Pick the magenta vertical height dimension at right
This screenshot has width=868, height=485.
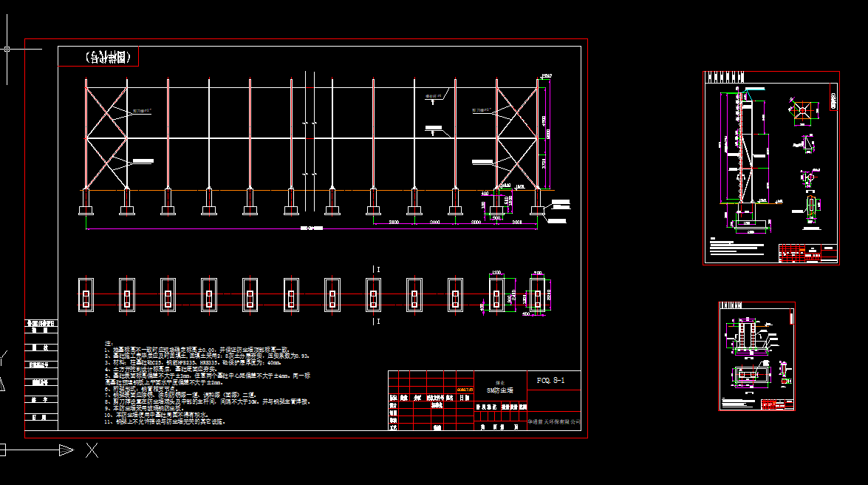[549, 134]
